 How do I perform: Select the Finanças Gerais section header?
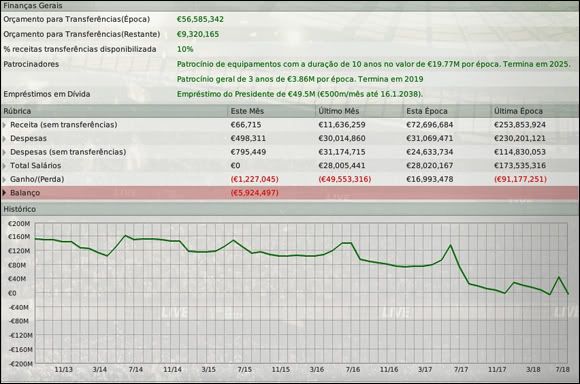point(290,6)
